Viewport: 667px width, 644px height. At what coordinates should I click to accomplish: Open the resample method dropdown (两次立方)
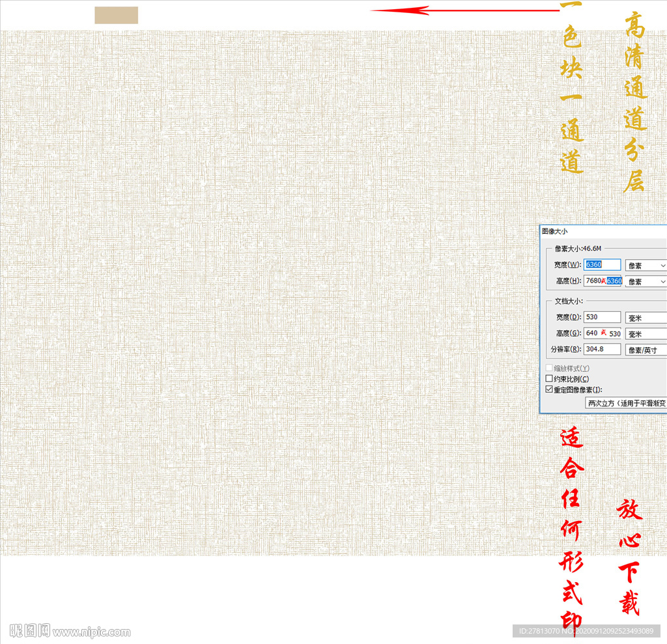pyautogui.click(x=626, y=403)
